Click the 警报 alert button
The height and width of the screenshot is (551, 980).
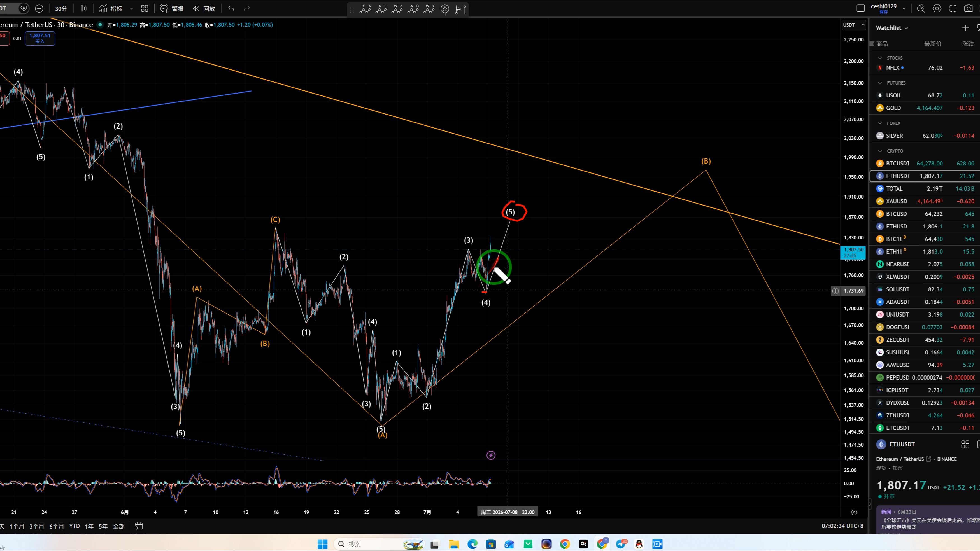pos(172,8)
